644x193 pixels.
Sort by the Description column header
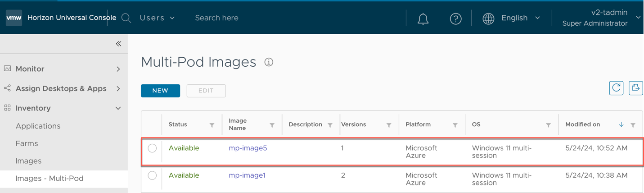305,124
